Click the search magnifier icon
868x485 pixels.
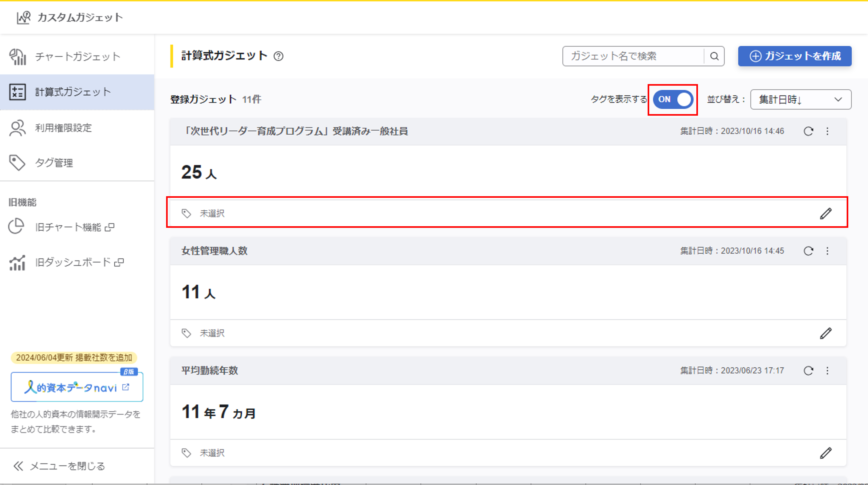tap(714, 56)
